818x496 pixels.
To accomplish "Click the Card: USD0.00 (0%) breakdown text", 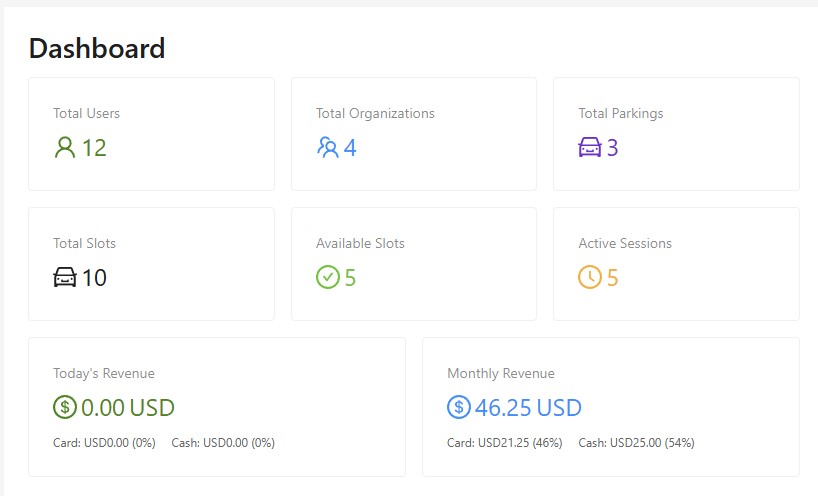I will click(x=104, y=443).
